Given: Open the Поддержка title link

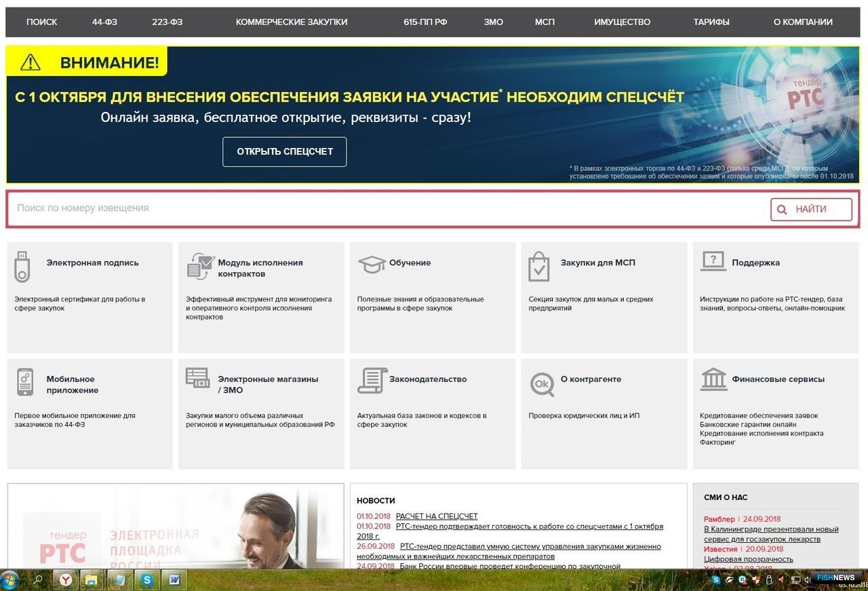Looking at the screenshot, I should pyautogui.click(x=755, y=263).
